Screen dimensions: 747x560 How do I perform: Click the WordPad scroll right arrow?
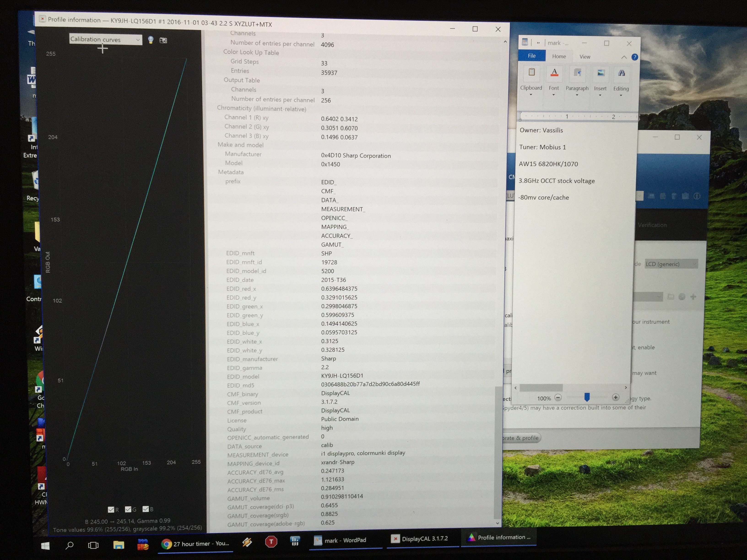point(626,388)
